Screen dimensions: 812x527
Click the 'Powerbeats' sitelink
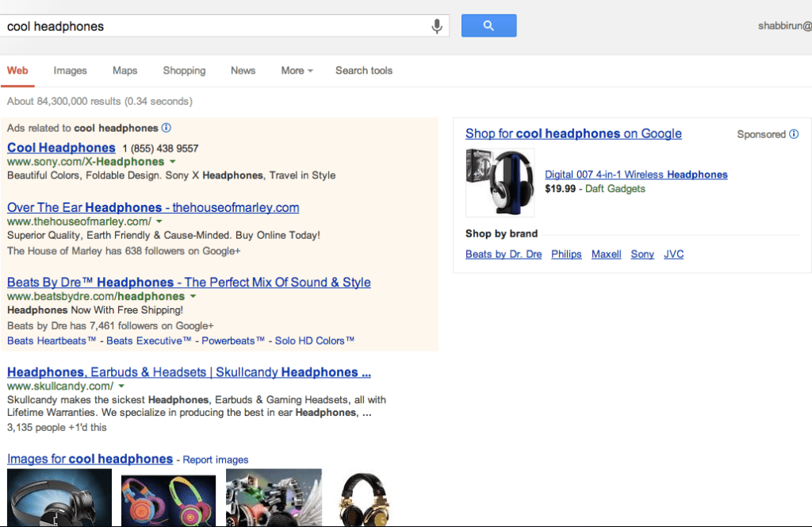pyautogui.click(x=234, y=341)
